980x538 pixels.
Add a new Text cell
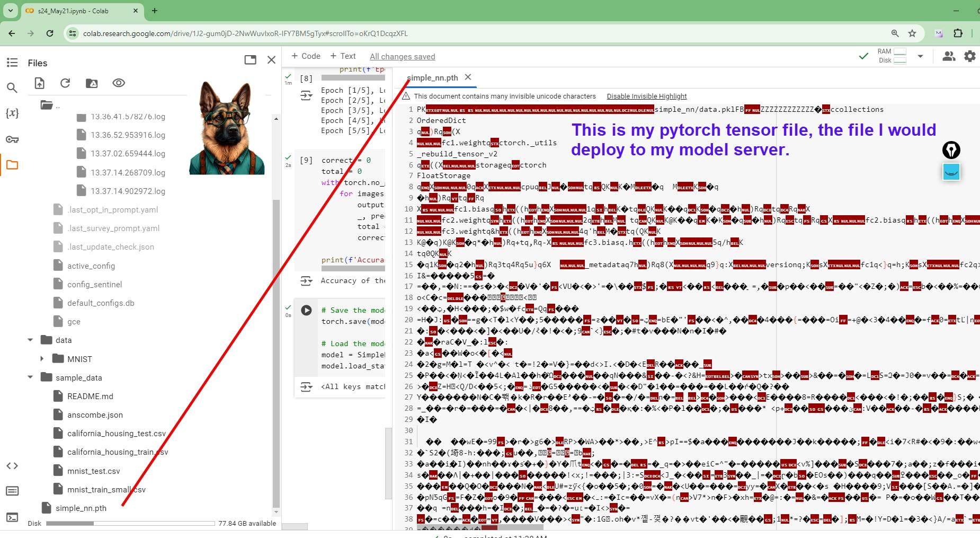pyautogui.click(x=343, y=56)
